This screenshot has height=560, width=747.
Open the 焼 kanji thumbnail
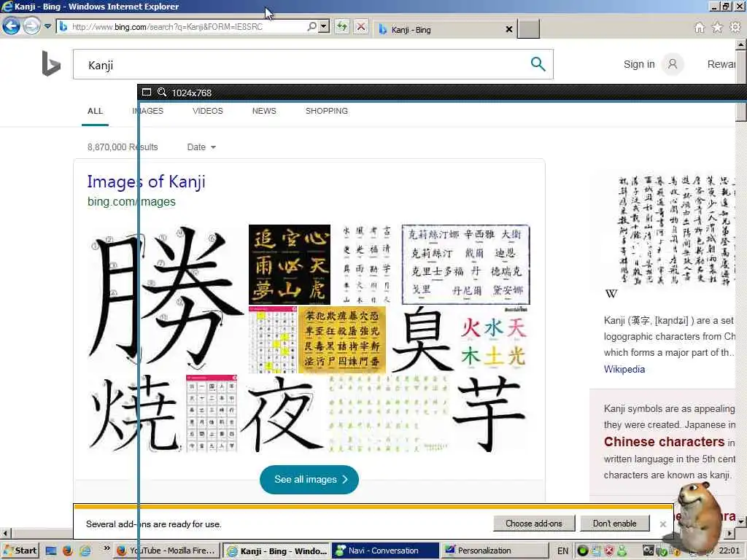coord(135,414)
